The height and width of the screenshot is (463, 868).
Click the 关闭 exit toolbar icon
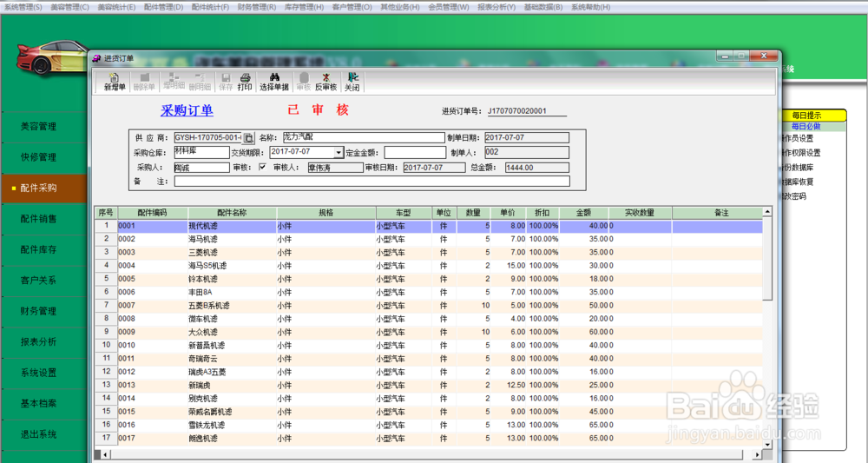coord(352,82)
